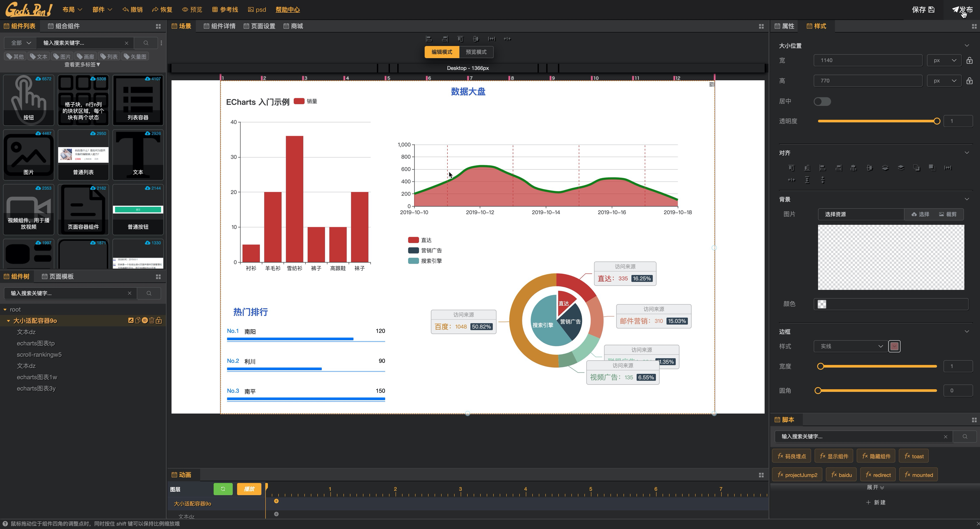Image resolution: width=980 pixels, height=529 pixels.
Task: Click add keyframe dot on 大小适配容器9o track
Action: [x=276, y=501]
